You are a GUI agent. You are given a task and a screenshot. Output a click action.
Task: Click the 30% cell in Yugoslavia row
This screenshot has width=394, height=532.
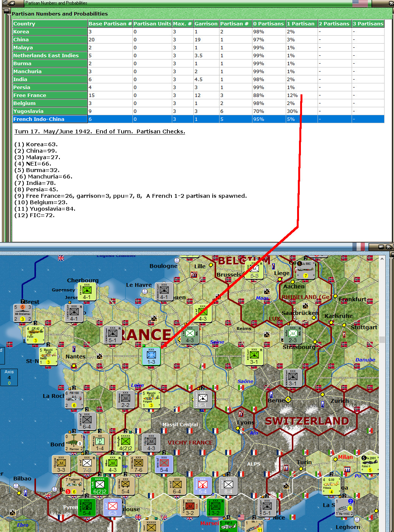(x=302, y=111)
